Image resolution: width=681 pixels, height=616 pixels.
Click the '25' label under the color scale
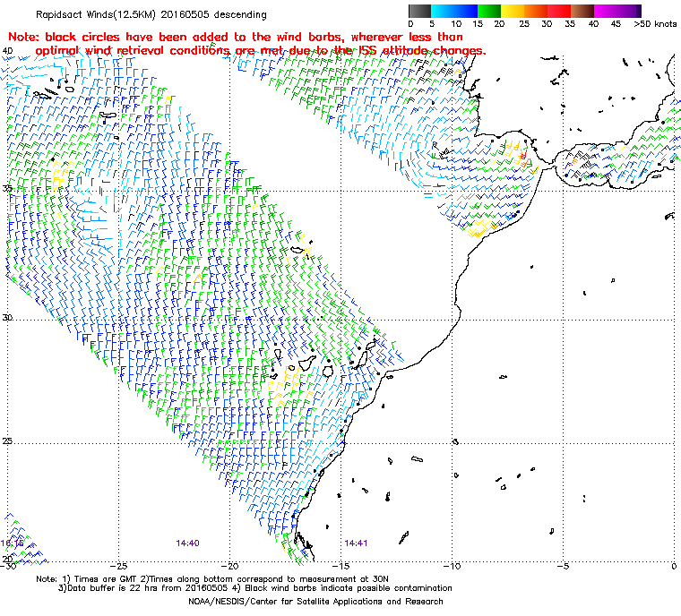(524, 24)
